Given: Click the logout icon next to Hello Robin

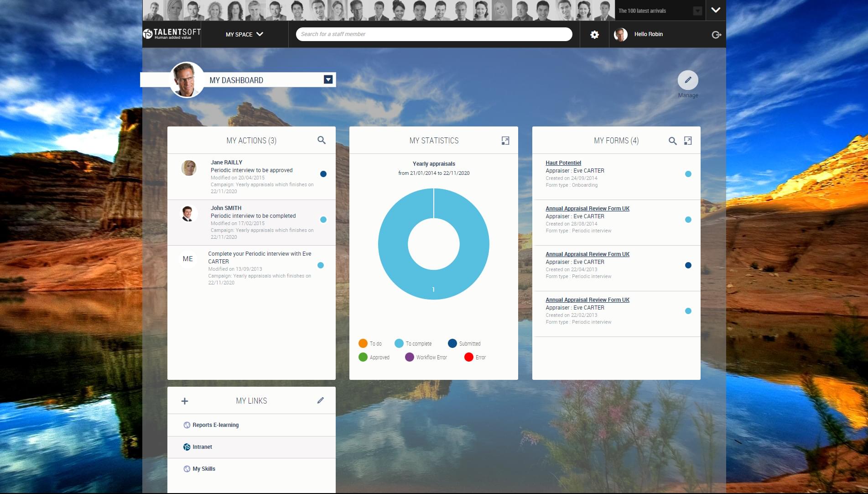Looking at the screenshot, I should [716, 34].
